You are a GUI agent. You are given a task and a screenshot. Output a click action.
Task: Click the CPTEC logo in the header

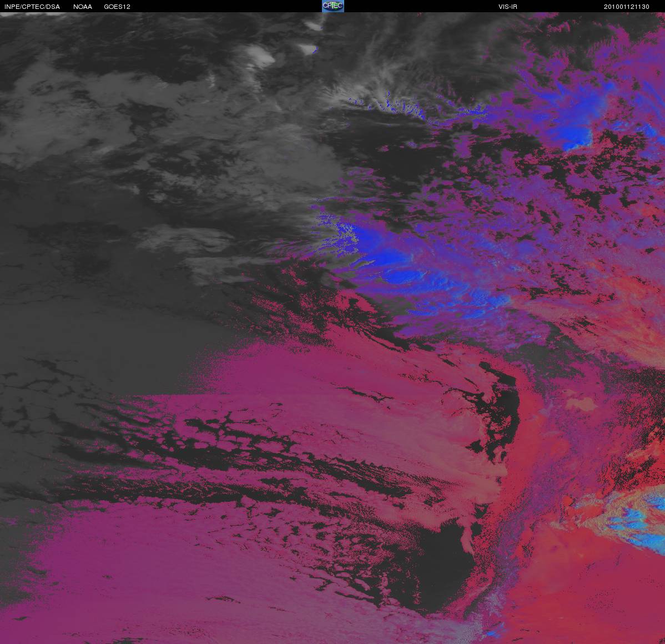coord(333,6)
